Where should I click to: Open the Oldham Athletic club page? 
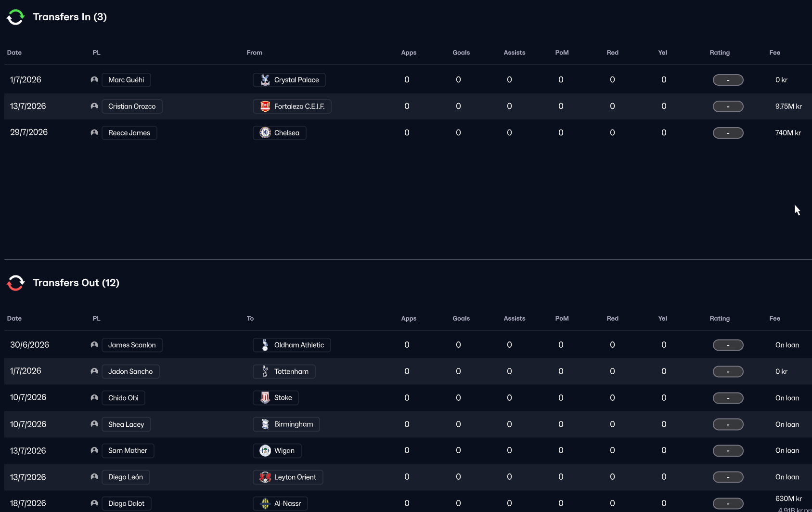[298, 345]
